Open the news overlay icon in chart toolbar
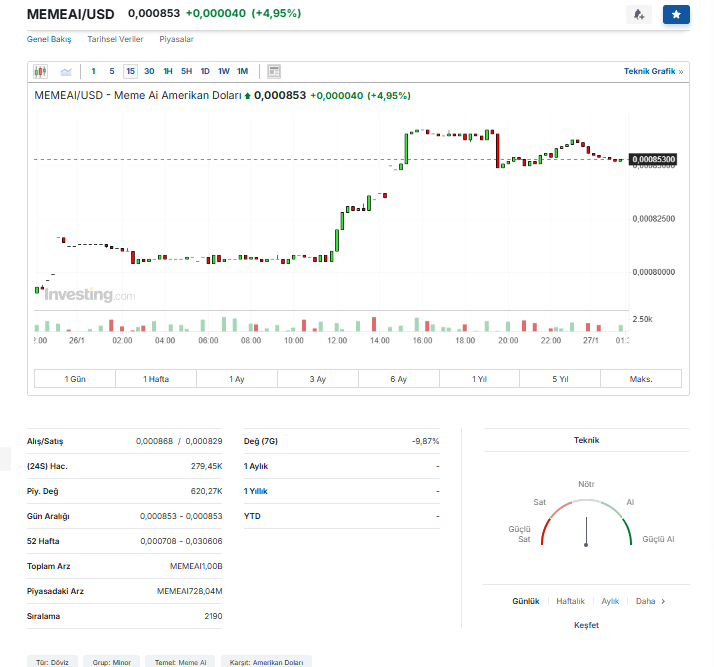The height and width of the screenshot is (667, 714). (274, 71)
